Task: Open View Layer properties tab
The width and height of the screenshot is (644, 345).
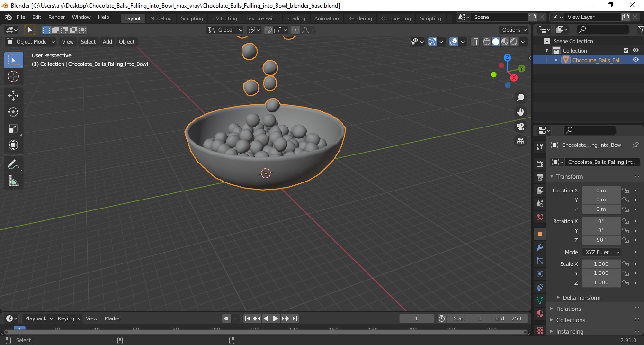Action: (539, 190)
